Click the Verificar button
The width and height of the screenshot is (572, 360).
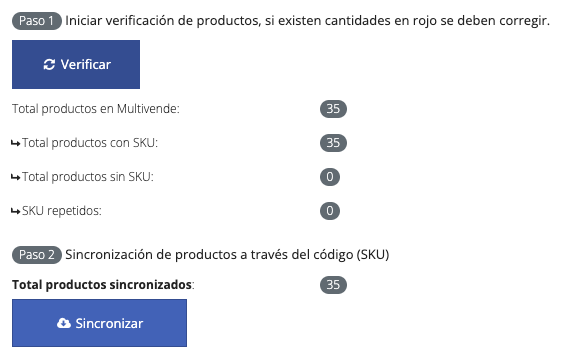click(x=76, y=65)
